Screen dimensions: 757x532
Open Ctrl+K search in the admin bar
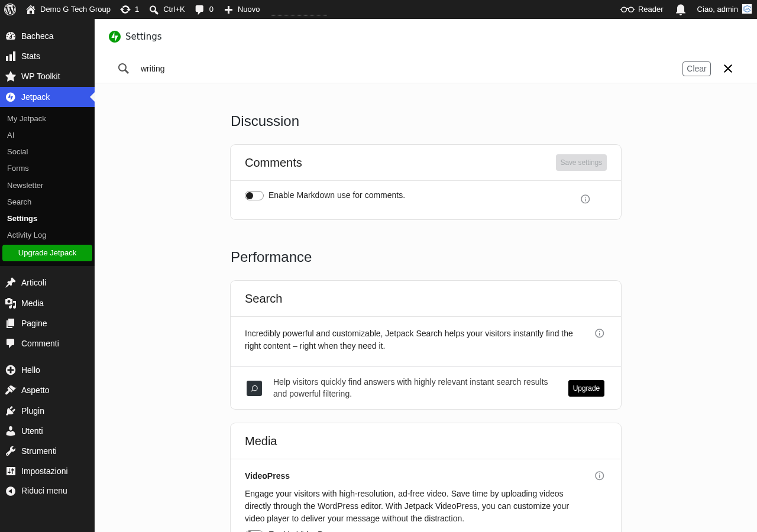point(167,9)
